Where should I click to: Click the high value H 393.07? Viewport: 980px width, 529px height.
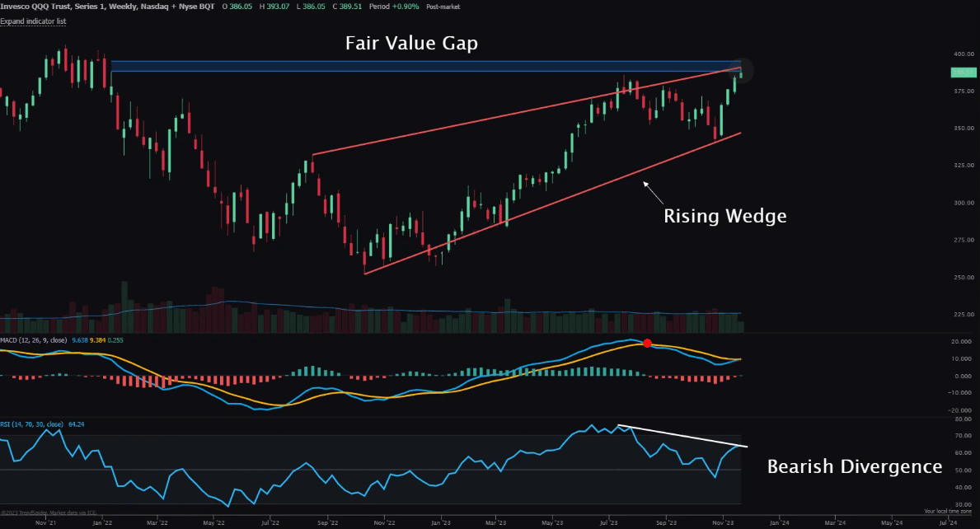[274, 7]
